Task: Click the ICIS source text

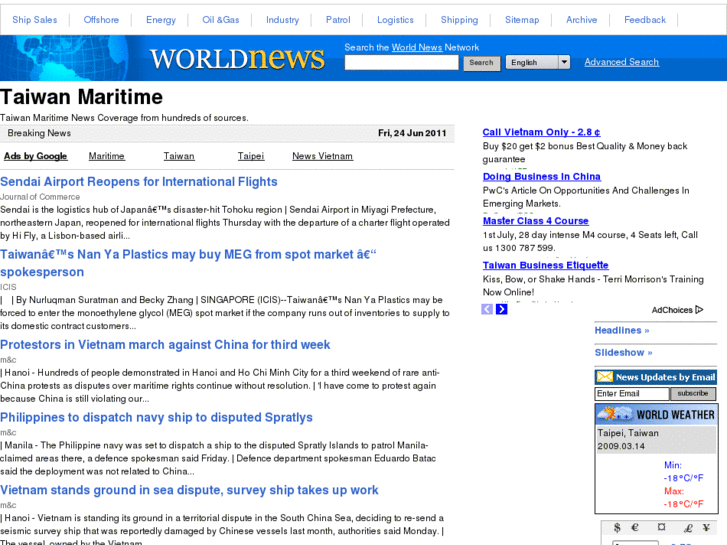Action: (x=8, y=287)
